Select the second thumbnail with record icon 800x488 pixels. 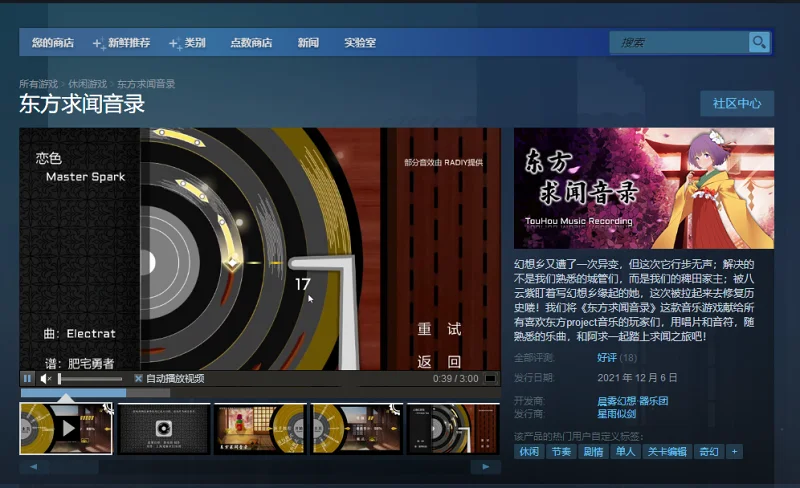[164, 428]
